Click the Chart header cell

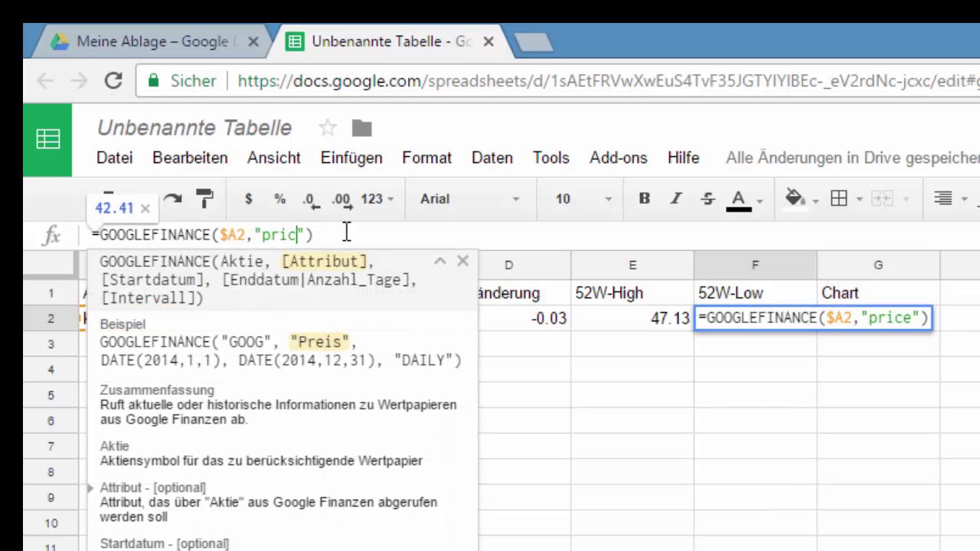click(x=878, y=293)
